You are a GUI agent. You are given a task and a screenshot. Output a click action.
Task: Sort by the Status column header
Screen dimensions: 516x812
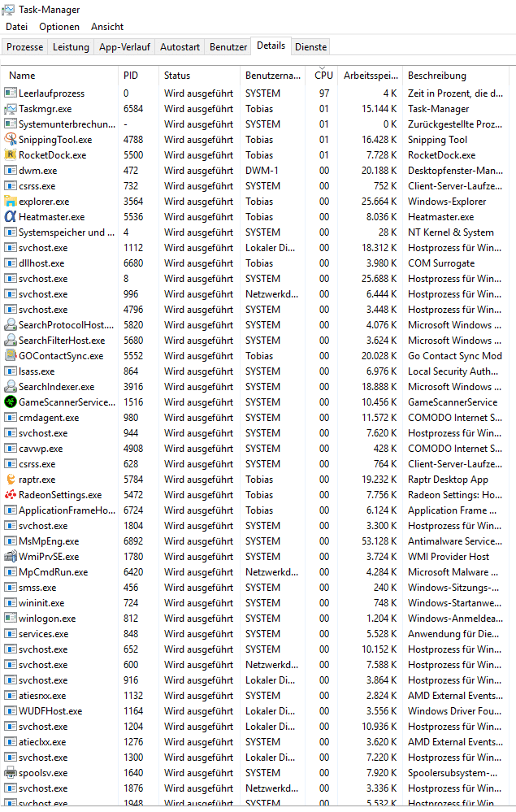point(199,76)
